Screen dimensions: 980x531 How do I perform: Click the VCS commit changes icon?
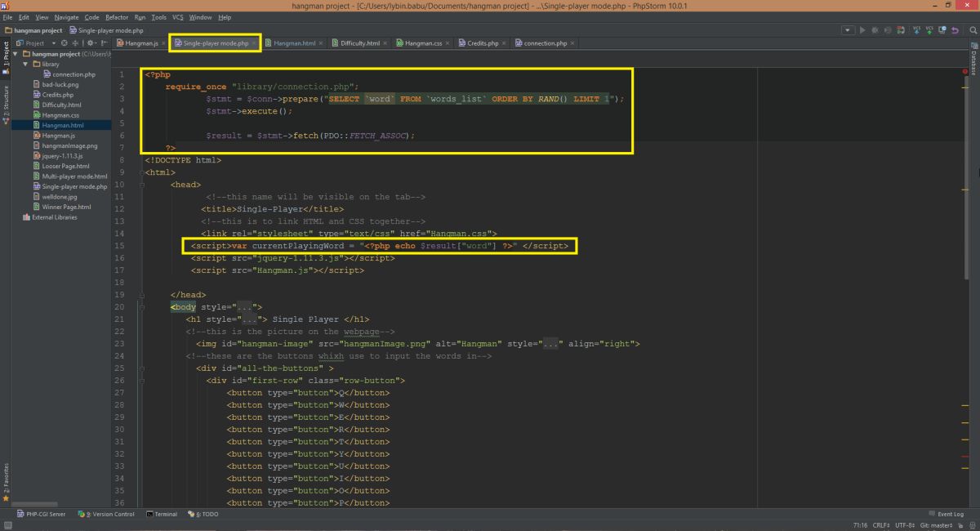coord(929,30)
